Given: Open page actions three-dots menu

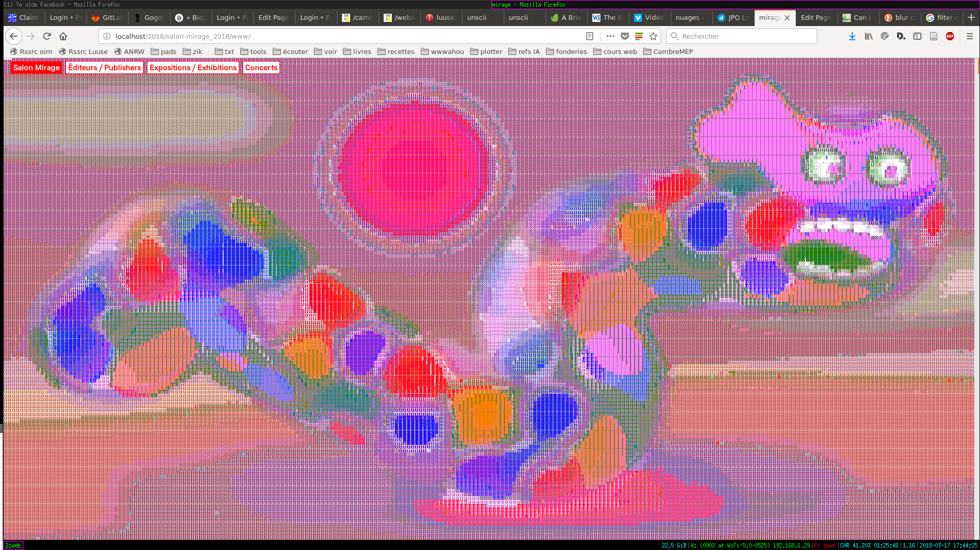Looking at the screenshot, I should (610, 36).
